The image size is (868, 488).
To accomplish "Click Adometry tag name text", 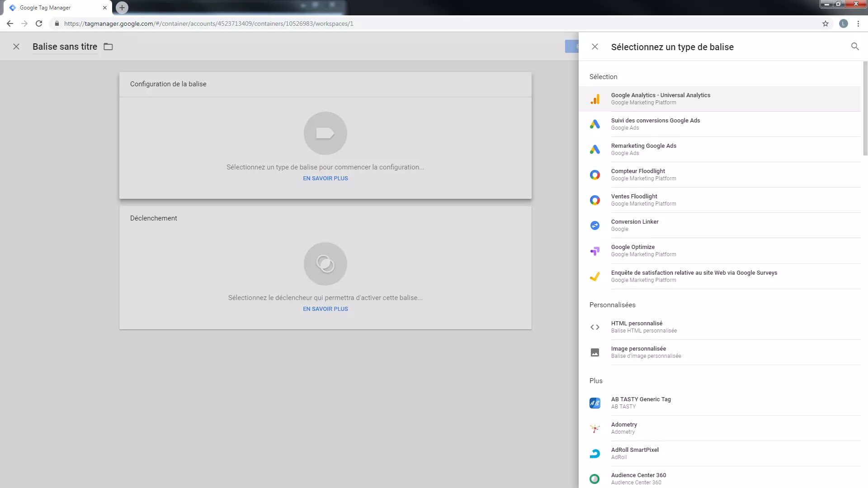I will point(624,425).
